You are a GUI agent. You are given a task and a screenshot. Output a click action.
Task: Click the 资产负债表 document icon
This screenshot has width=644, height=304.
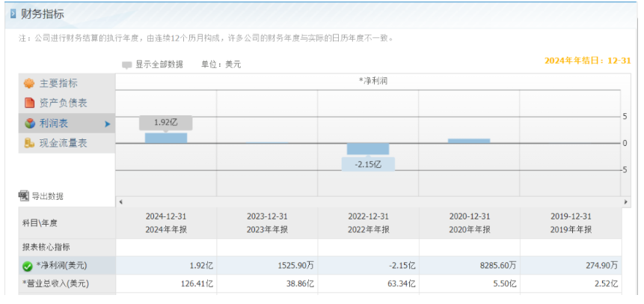[29, 103]
